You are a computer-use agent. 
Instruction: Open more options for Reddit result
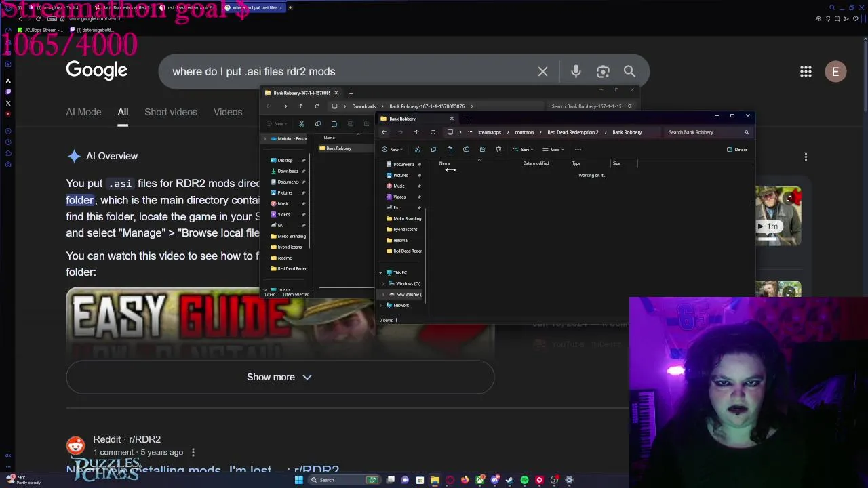[x=193, y=452]
